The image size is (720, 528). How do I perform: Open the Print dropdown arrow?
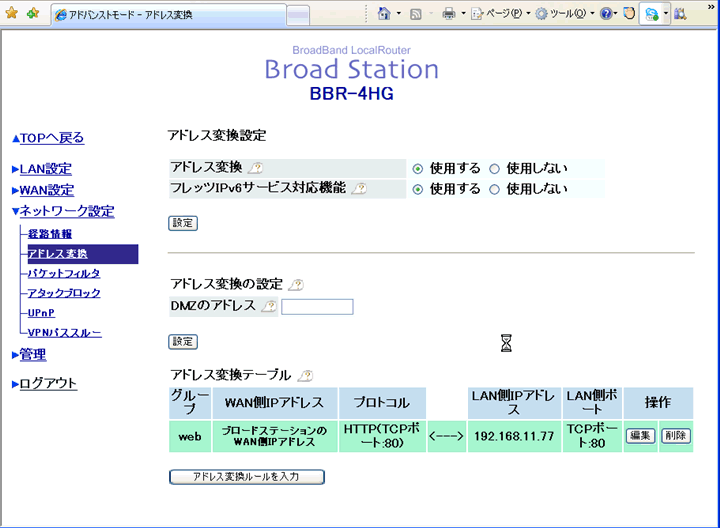click(463, 14)
